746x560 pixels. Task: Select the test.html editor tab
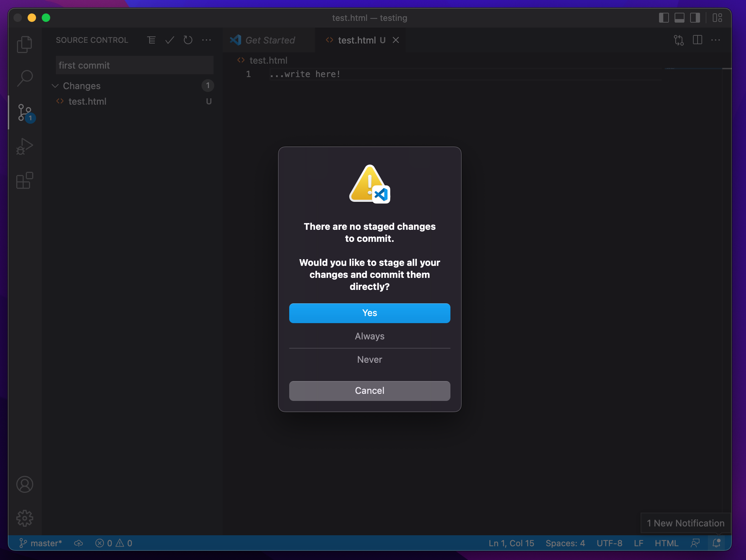[x=356, y=40]
